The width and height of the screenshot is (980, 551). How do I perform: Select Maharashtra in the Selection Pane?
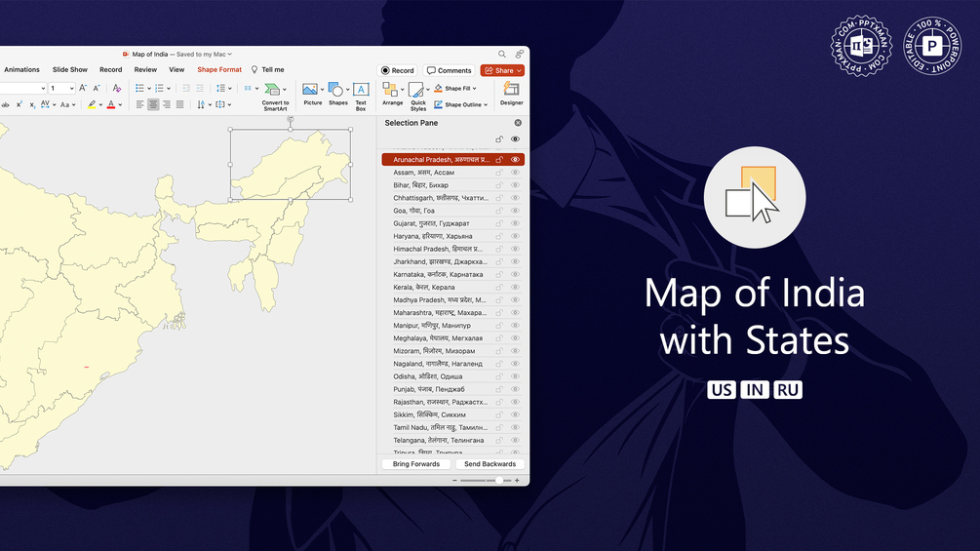point(452,312)
